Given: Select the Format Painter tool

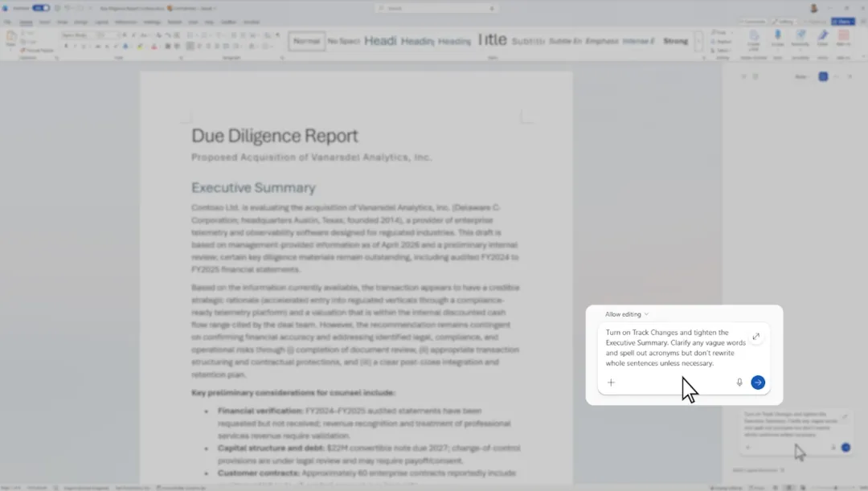Looking at the screenshot, I should pos(38,51).
